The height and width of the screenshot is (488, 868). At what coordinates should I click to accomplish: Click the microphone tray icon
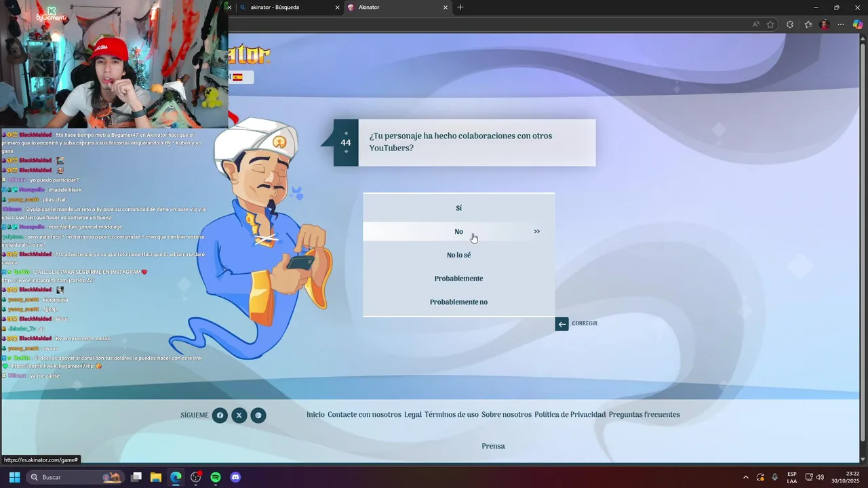click(774, 477)
